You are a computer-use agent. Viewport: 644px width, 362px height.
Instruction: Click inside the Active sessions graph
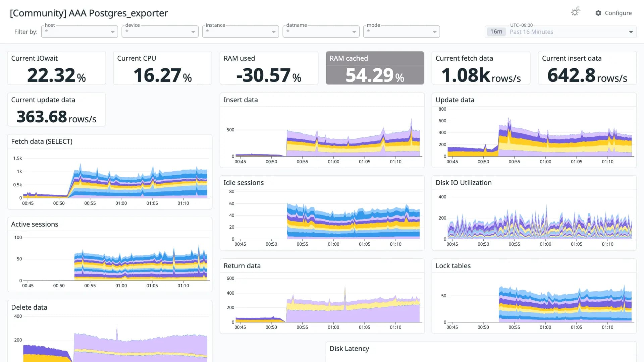click(x=116, y=258)
